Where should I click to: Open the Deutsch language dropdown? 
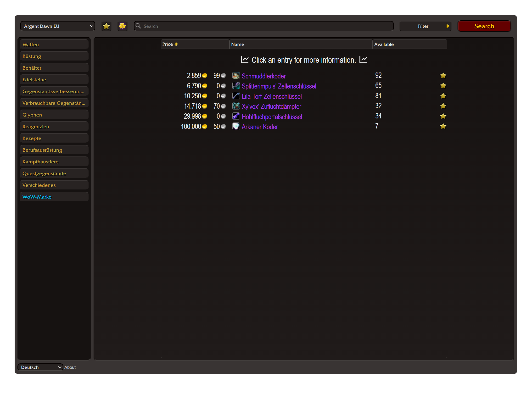[x=40, y=367]
